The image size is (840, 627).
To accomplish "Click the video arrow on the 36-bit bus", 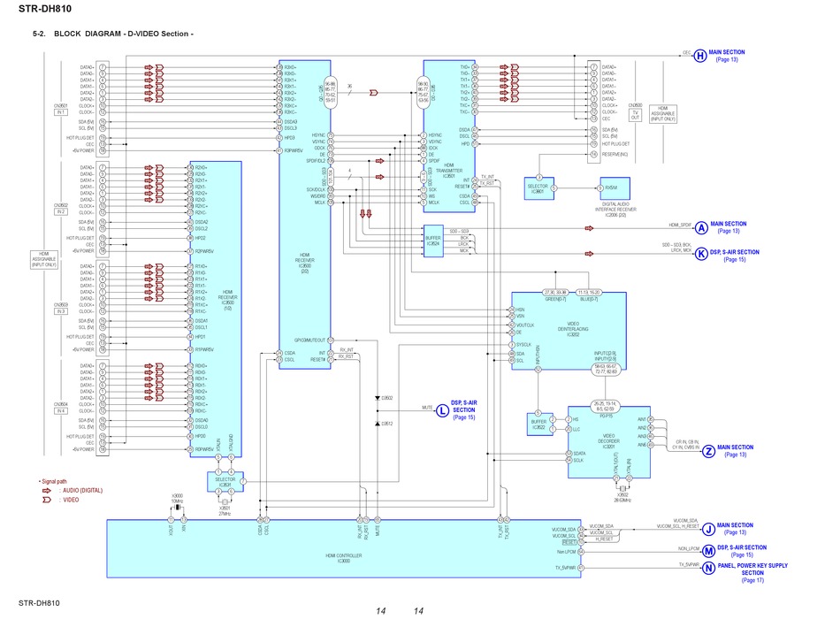I will 373,93.
